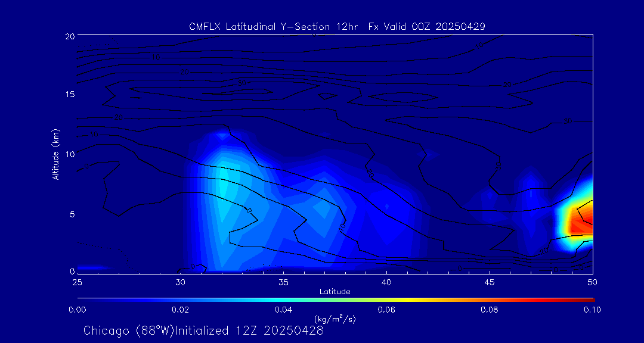Click altitude axis tick label 20
The image size is (644, 343).
(70, 36)
